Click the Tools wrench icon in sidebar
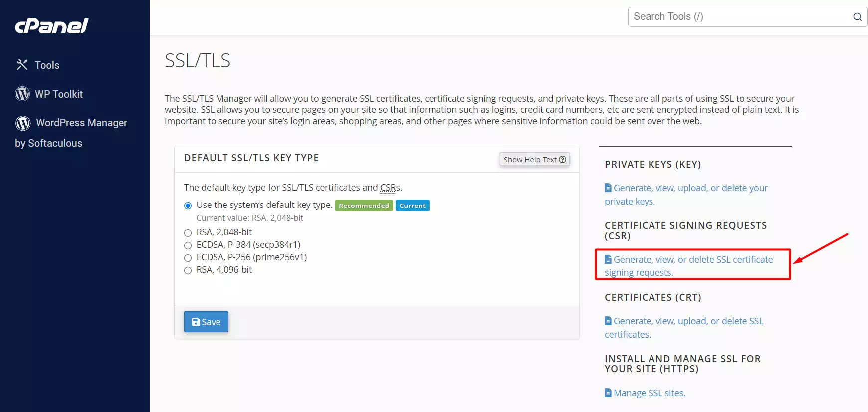This screenshot has height=412, width=868. click(x=22, y=65)
